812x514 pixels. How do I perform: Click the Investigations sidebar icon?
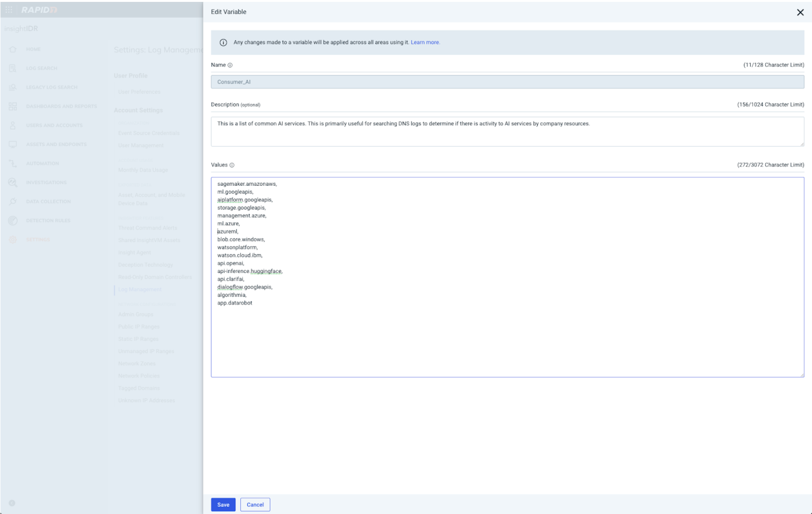pyautogui.click(x=13, y=182)
